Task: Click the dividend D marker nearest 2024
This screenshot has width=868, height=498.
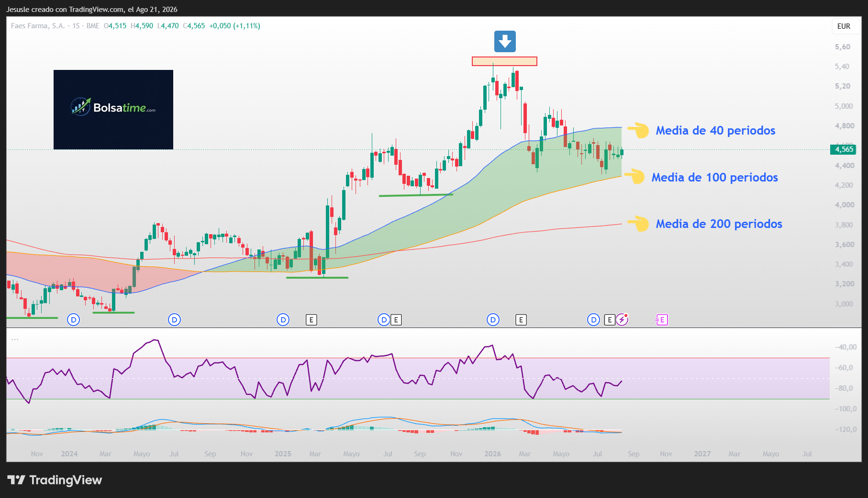Action: pyautogui.click(x=73, y=320)
